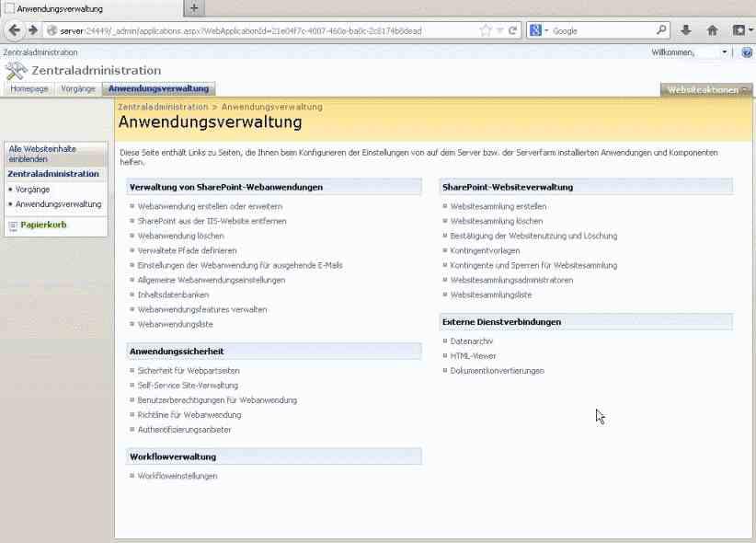756x543 pixels.
Task: Open the Datenarchiv link
Action: pos(472,341)
